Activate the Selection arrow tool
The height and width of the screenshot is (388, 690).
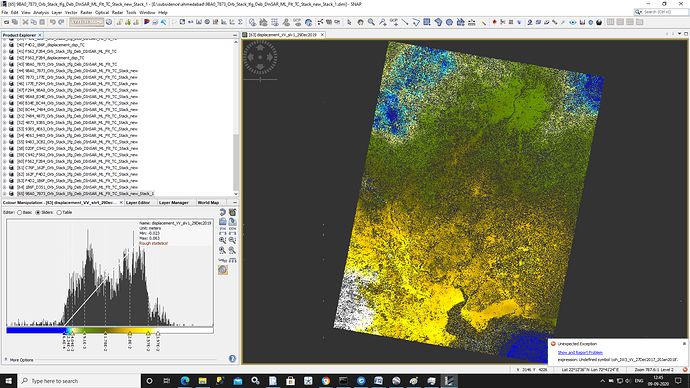[349, 22]
